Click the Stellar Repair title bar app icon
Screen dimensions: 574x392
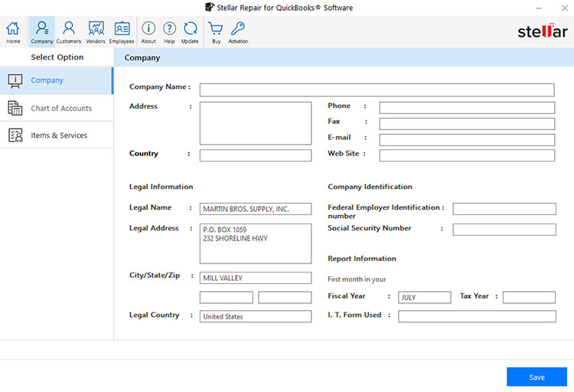coord(210,7)
